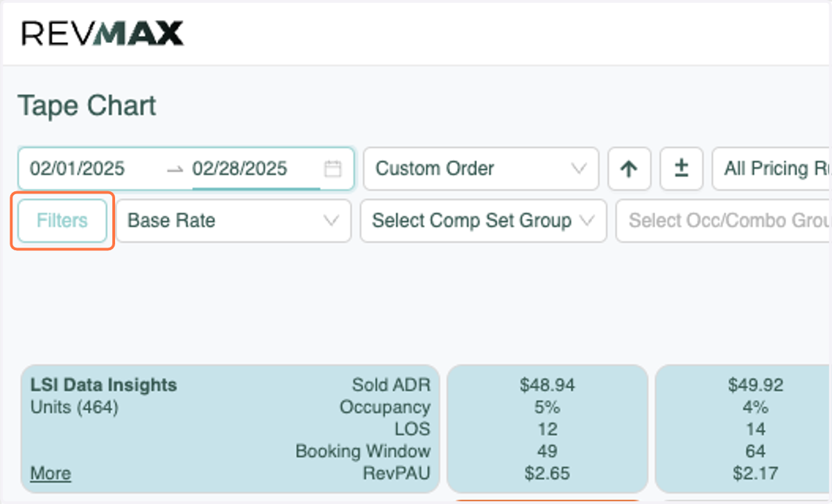The height and width of the screenshot is (504, 832).
Task: Click the up arrow sort button
Action: (629, 168)
